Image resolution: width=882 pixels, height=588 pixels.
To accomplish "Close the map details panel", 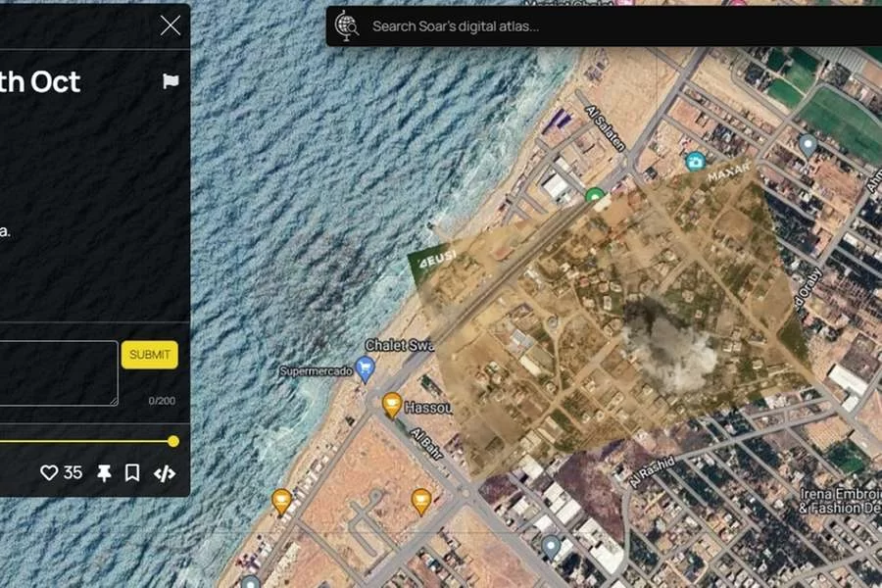I will pyautogui.click(x=171, y=25).
